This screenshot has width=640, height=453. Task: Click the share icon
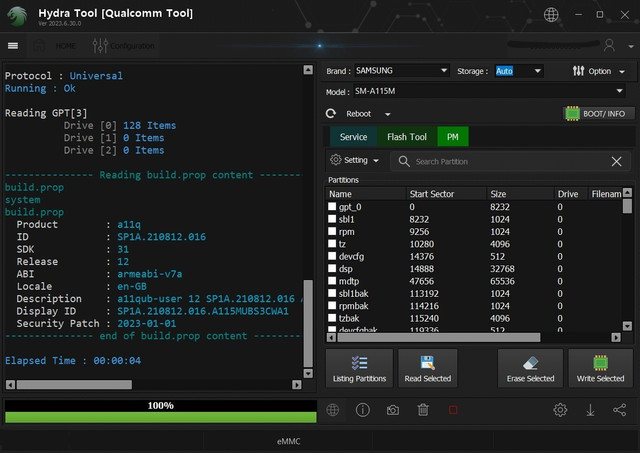click(620, 410)
